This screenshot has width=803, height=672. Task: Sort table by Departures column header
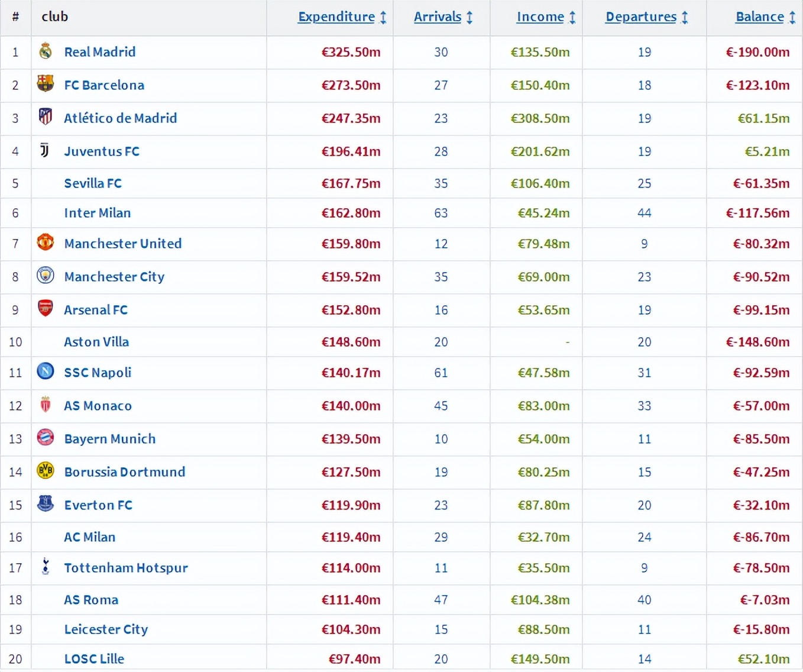coord(640,17)
